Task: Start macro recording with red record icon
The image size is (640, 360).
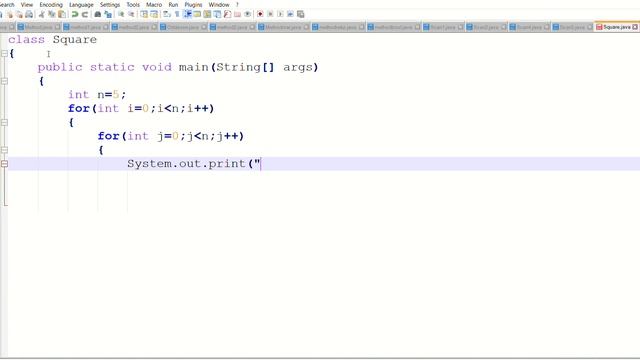Action: pyautogui.click(x=260, y=14)
